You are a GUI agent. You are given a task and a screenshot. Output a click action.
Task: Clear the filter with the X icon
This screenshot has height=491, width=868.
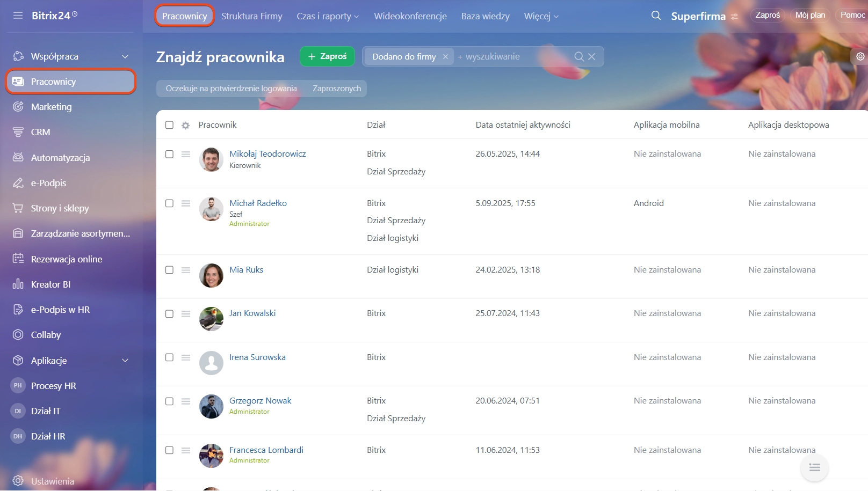click(x=591, y=56)
